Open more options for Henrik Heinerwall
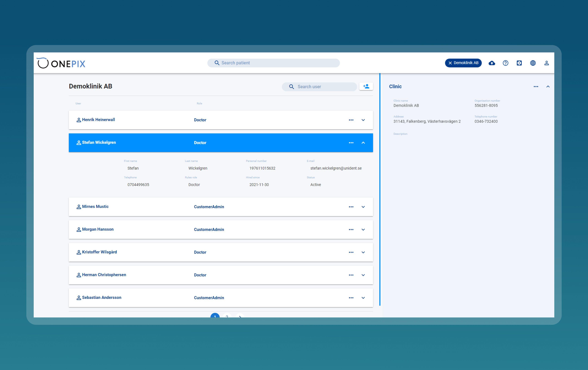The image size is (588, 370). tap(351, 120)
